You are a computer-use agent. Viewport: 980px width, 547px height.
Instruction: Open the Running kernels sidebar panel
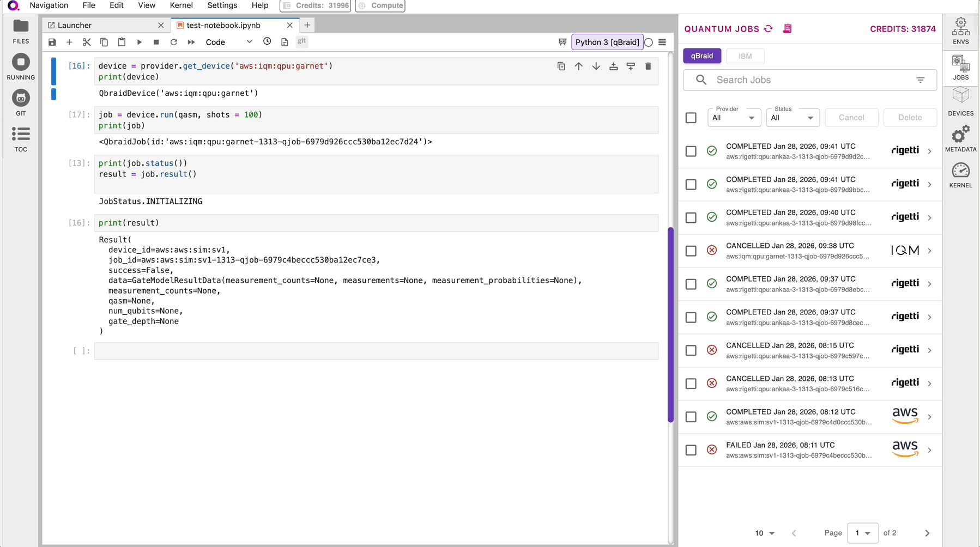click(x=21, y=68)
